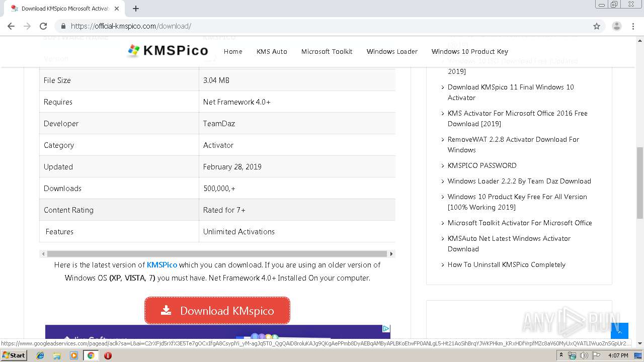Viewport: 644px width, 362px height.
Task: Open Chrome menu with three dots
Action: 633,26
